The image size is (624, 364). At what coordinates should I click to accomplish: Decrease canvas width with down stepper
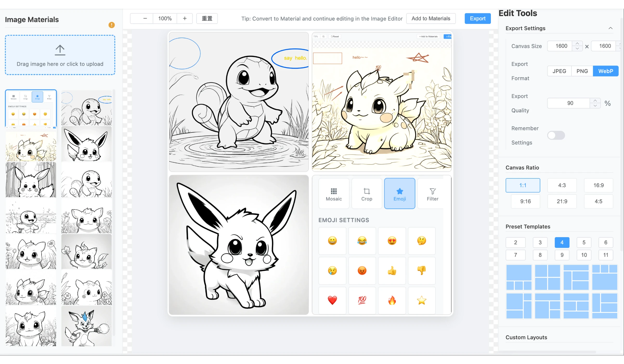[577, 49]
